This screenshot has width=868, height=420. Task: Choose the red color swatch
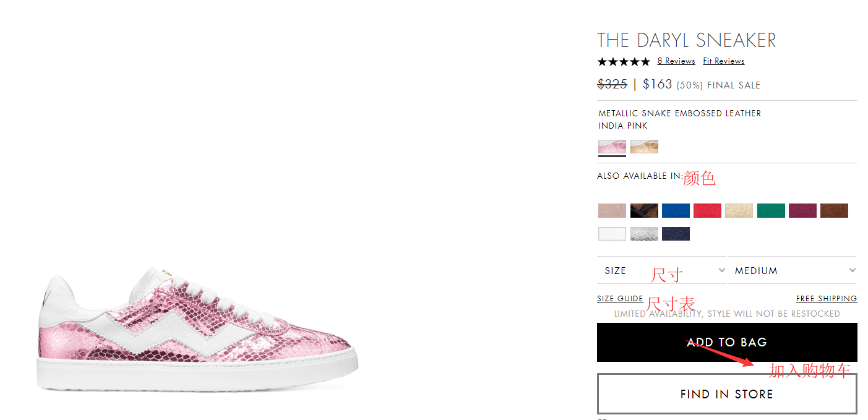click(x=707, y=210)
